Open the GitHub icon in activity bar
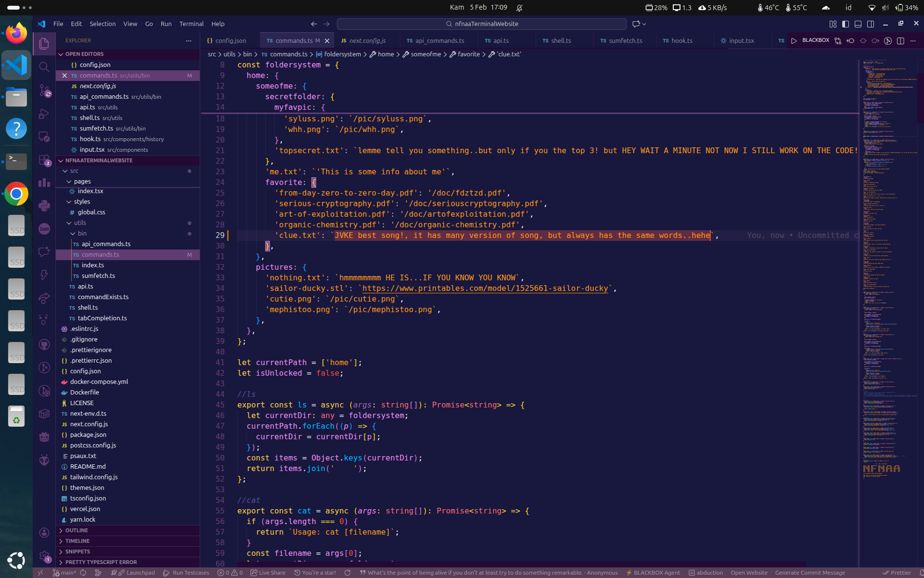The width and height of the screenshot is (924, 578). coord(44,344)
